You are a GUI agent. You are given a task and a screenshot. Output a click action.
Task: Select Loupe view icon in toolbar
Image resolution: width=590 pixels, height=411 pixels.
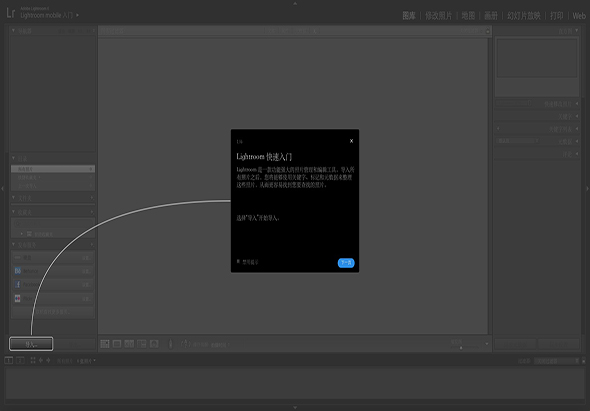point(117,344)
